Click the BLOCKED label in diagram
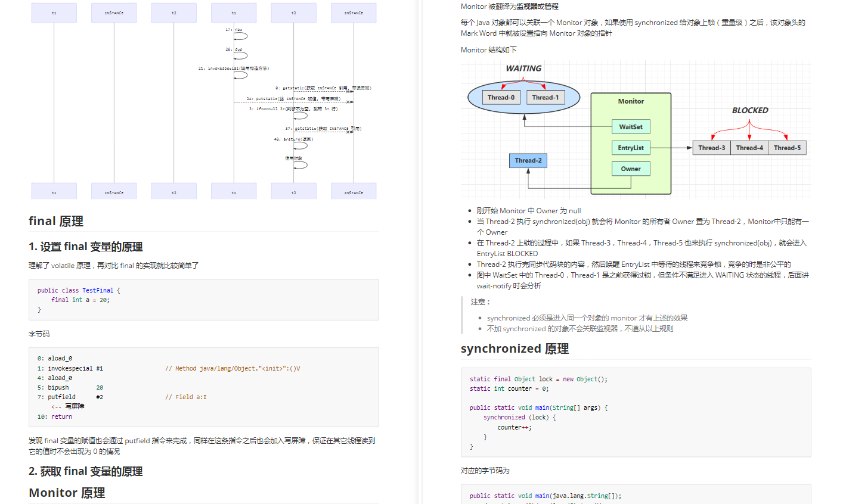843x504 pixels. [750, 110]
